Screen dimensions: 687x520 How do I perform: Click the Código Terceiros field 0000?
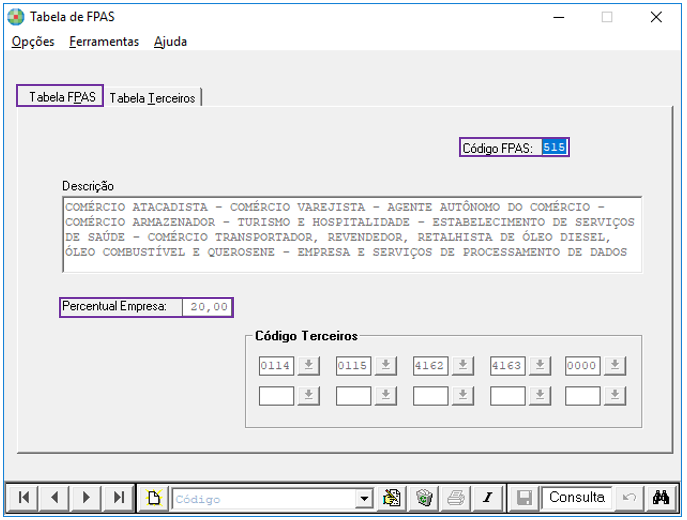[x=582, y=365]
